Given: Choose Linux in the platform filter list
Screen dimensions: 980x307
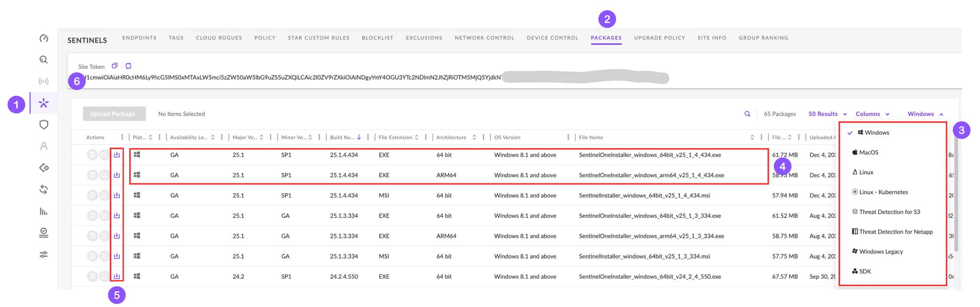Looking at the screenshot, I should (x=863, y=172).
